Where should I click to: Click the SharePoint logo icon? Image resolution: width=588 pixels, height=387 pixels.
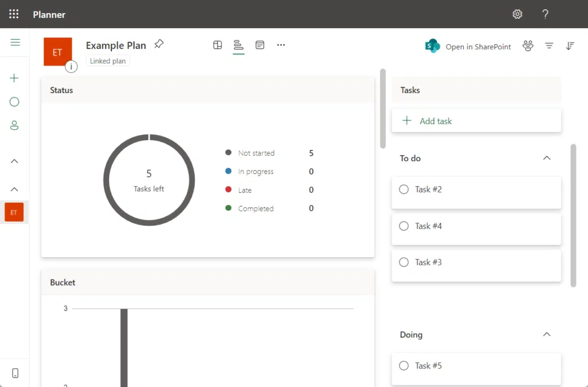pyautogui.click(x=432, y=46)
